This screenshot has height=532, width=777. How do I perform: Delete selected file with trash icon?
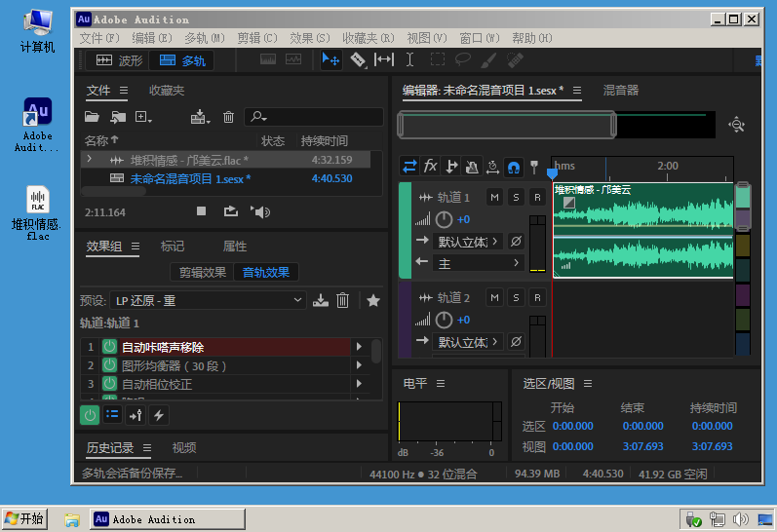[x=228, y=117]
